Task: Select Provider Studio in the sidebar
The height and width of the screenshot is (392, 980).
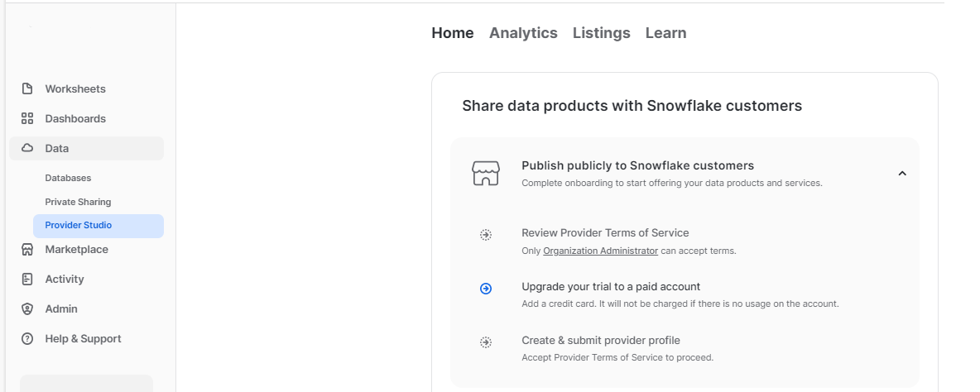Action: [x=79, y=225]
